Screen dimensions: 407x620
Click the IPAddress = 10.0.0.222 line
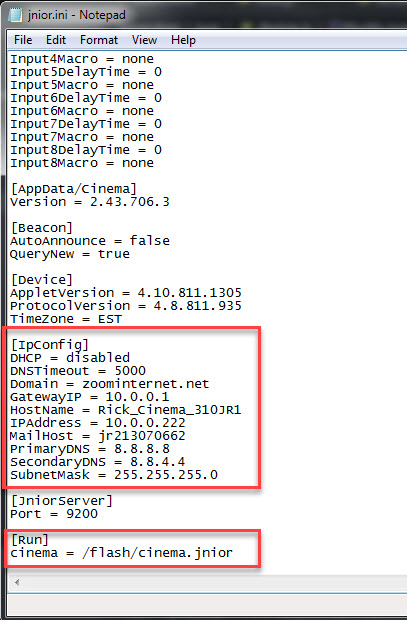click(98, 423)
